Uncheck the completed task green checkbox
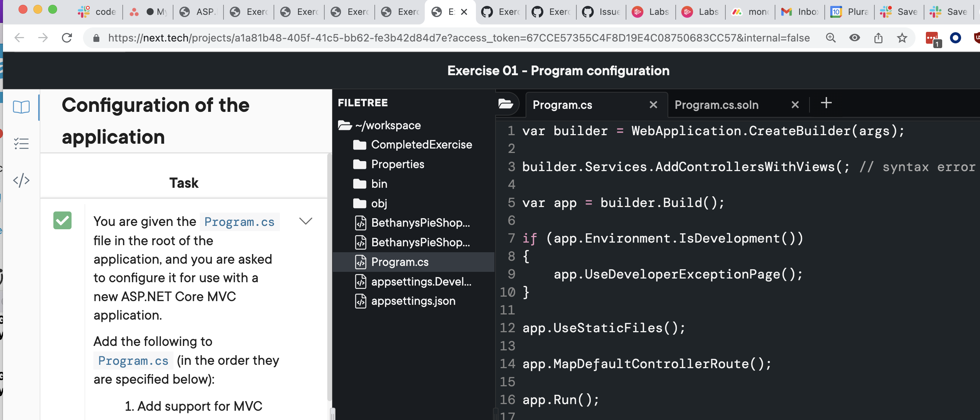The height and width of the screenshot is (420, 980). click(x=63, y=220)
